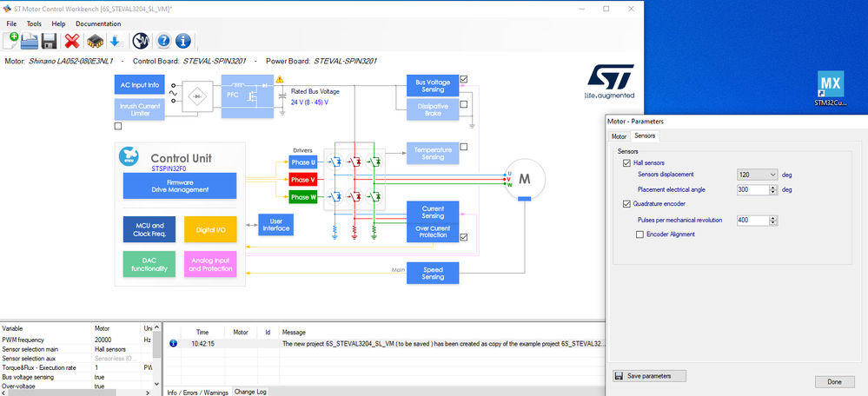Open Firmware Drive Management block
The height and width of the screenshot is (396, 868).
(179, 186)
